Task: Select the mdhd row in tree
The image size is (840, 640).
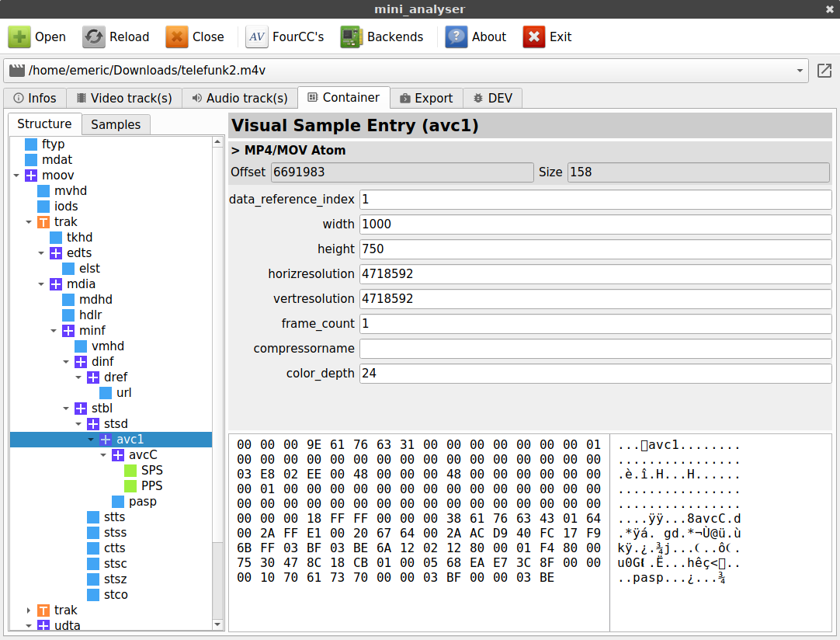Action: [x=111, y=300]
